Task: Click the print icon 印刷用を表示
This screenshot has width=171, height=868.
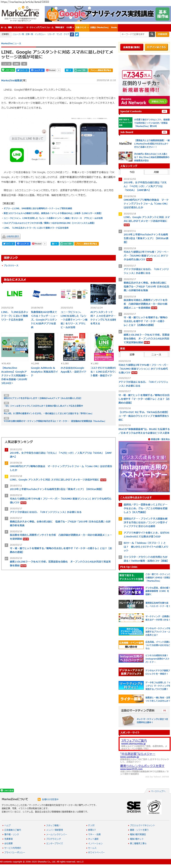Action: coord(11,237)
